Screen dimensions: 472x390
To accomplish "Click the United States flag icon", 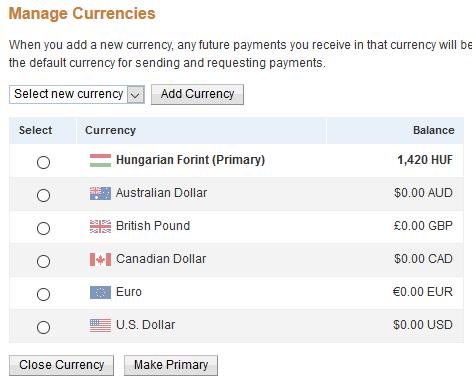I will point(100,325).
